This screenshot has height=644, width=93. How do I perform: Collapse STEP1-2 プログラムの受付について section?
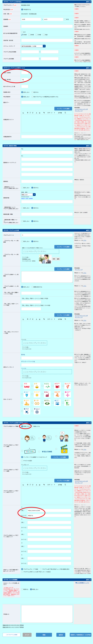(88, 68)
